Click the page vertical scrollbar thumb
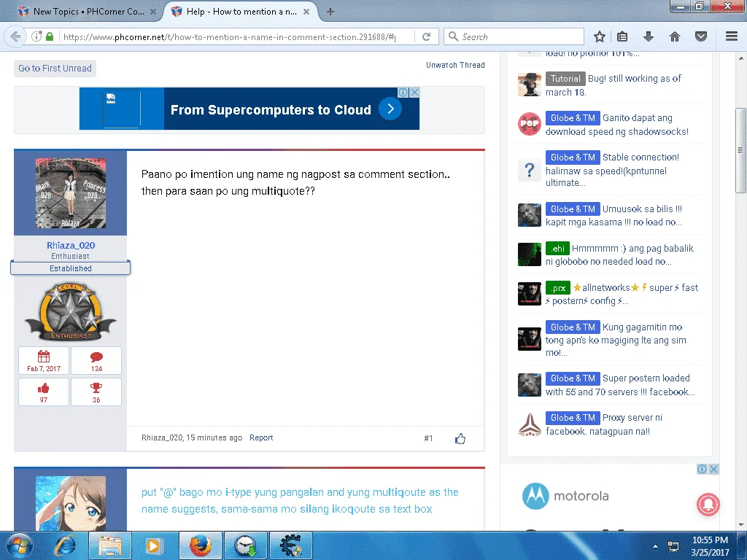Viewport: 747px width, 560px height. 740,150
